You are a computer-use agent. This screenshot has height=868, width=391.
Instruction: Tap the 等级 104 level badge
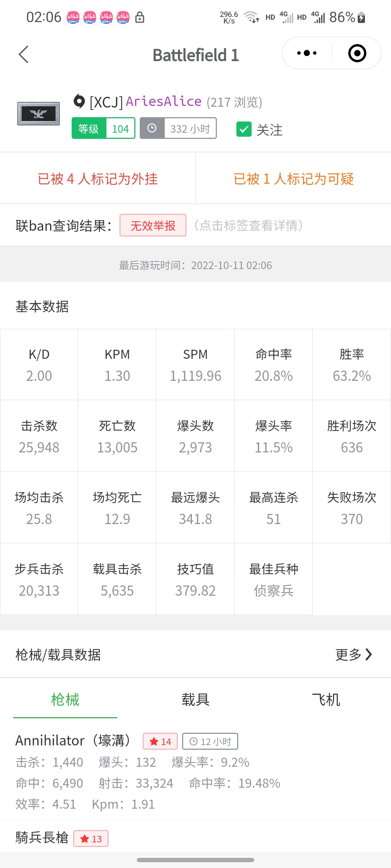104,128
